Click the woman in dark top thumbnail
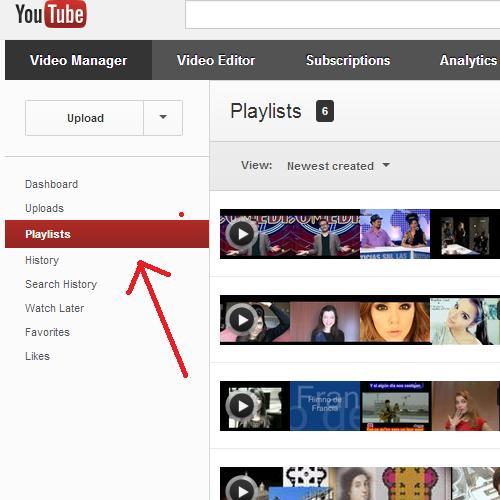 (325, 322)
